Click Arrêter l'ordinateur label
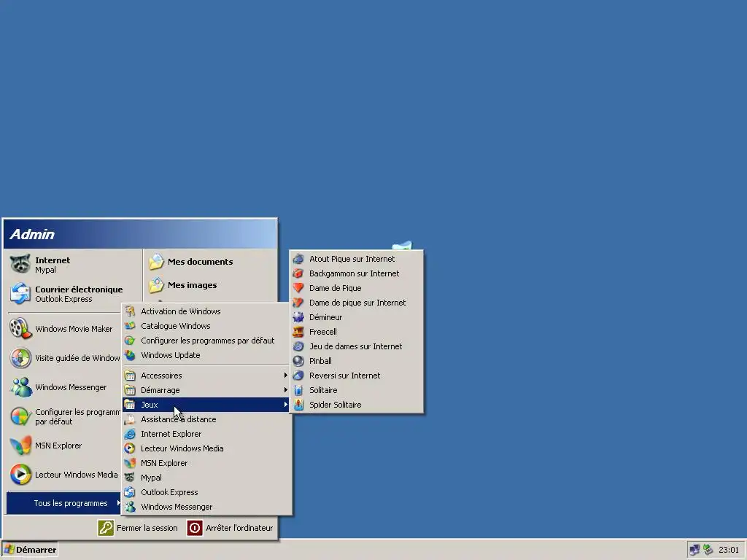 (x=239, y=528)
